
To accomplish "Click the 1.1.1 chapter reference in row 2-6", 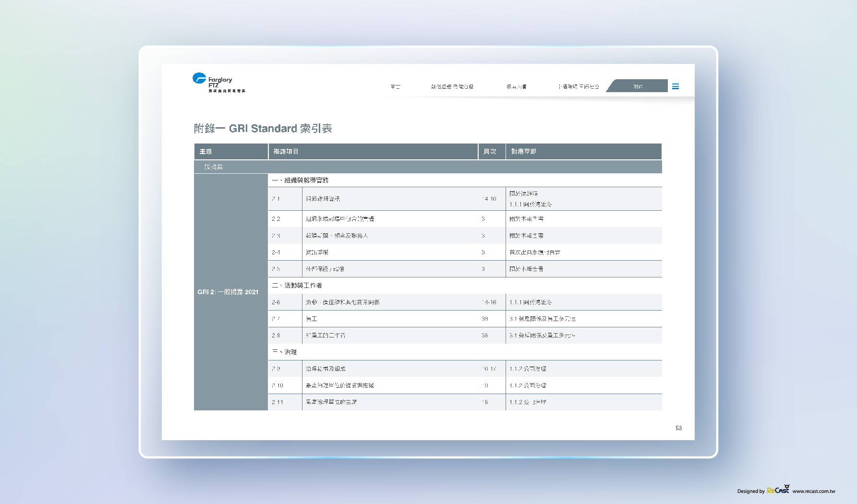I will [x=531, y=302].
